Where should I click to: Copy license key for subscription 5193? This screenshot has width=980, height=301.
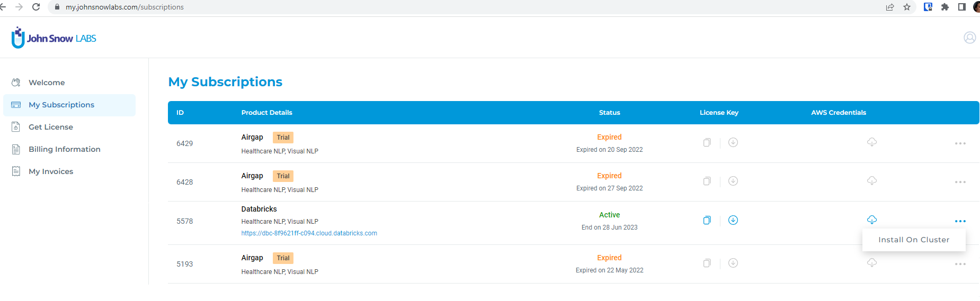[x=707, y=263]
